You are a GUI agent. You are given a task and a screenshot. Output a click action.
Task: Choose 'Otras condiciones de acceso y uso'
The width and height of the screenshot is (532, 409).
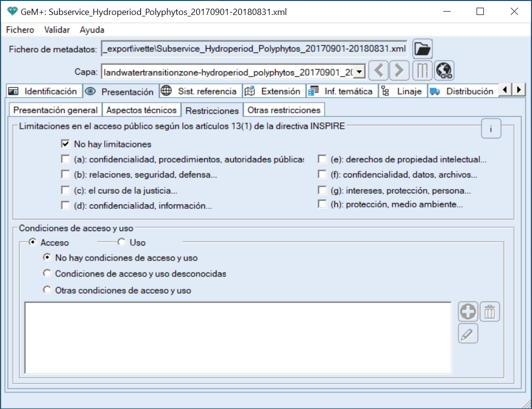click(47, 290)
